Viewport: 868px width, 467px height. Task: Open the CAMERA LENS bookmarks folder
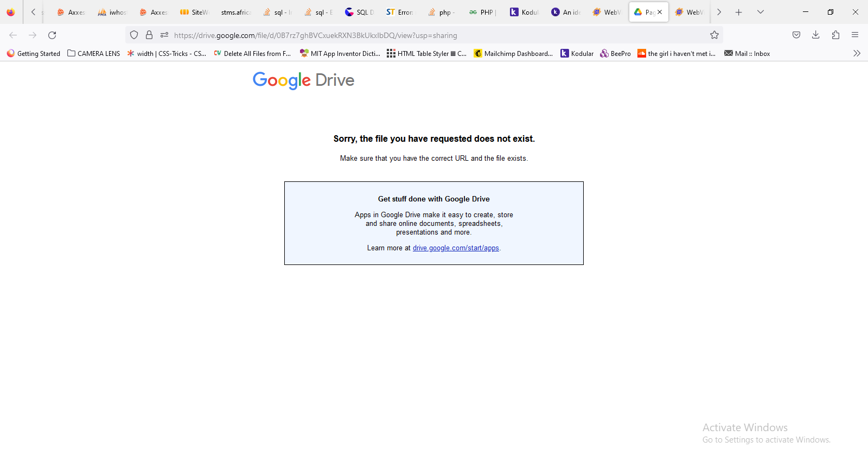click(x=94, y=53)
